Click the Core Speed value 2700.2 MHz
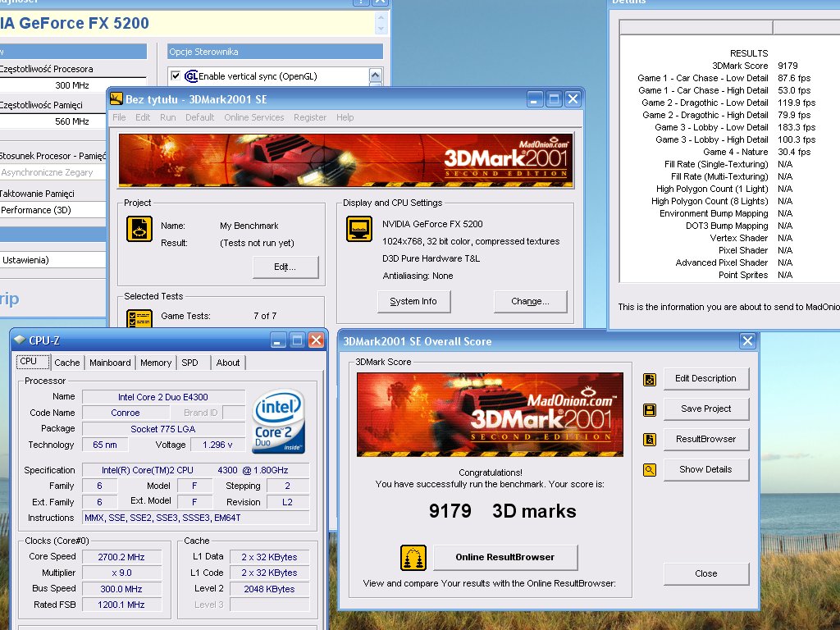Image resolution: width=840 pixels, height=630 pixels. coord(121,557)
